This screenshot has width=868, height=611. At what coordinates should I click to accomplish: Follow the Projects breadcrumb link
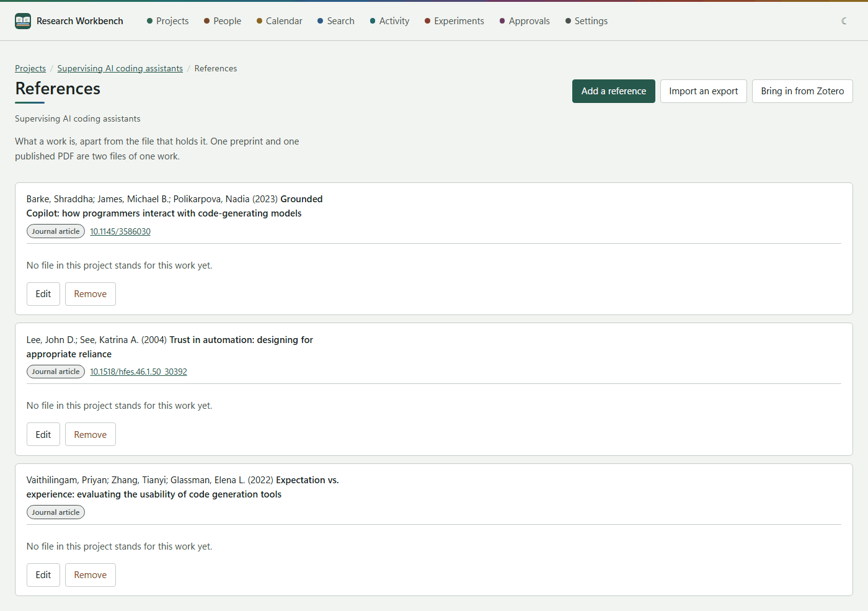tap(30, 68)
